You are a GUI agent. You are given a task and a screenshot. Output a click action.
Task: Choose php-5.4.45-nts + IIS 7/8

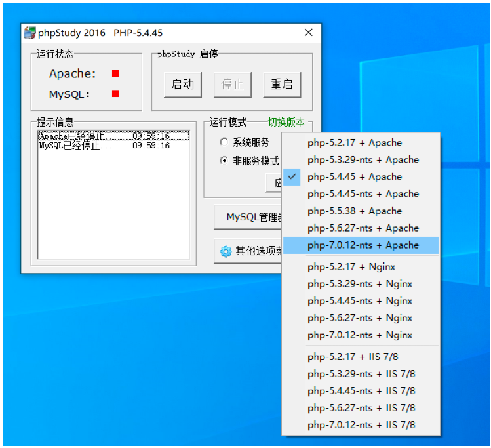click(361, 391)
